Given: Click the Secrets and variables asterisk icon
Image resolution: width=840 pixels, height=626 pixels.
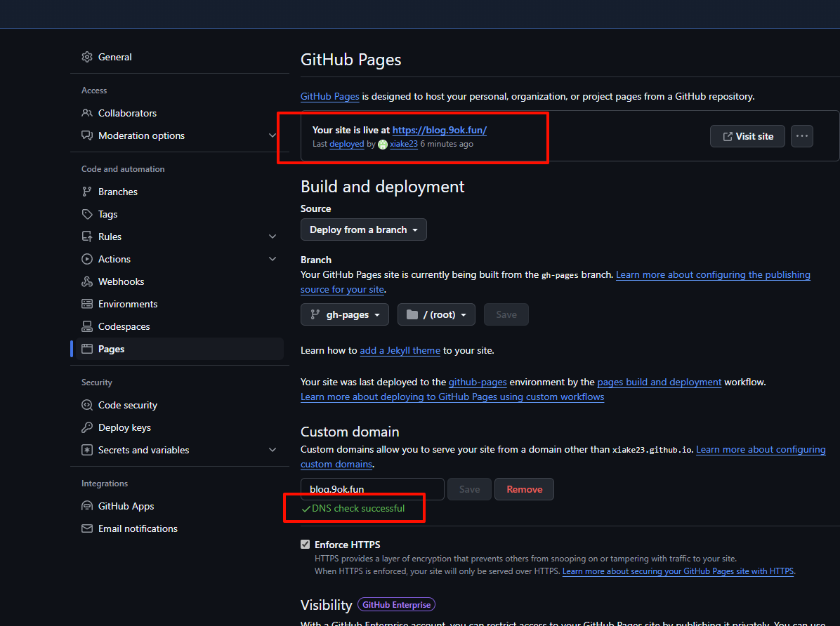Looking at the screenshot, I should coord(87,451).
